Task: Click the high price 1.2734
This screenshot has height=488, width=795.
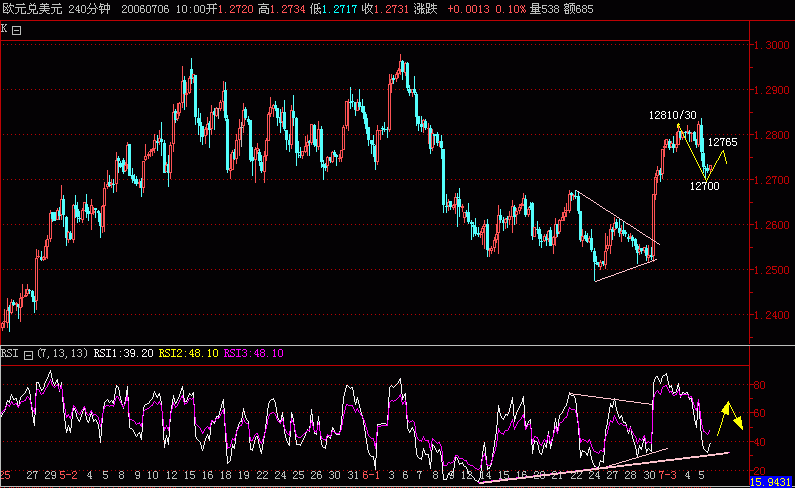Action: [x=288, y=9]
